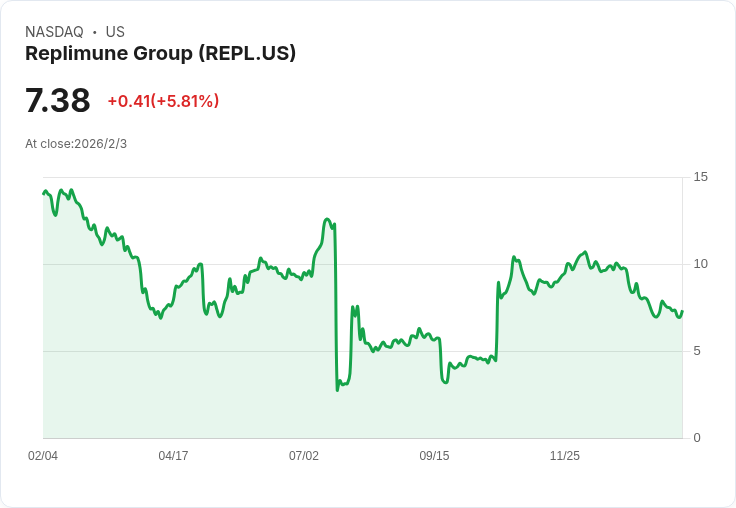Click the +0.41(+5.81%) price change
The height and width of the screenshot is (508, 736).
163,101
